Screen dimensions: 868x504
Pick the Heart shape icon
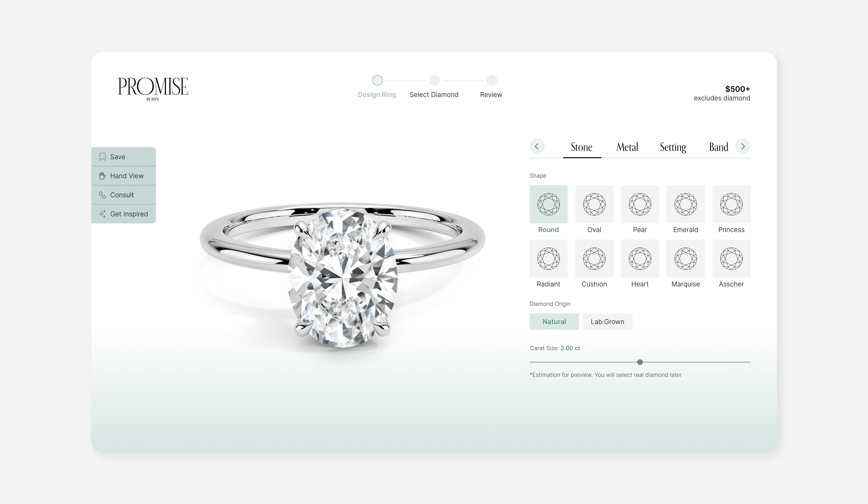pyautogui.click(x=640, y=259)
